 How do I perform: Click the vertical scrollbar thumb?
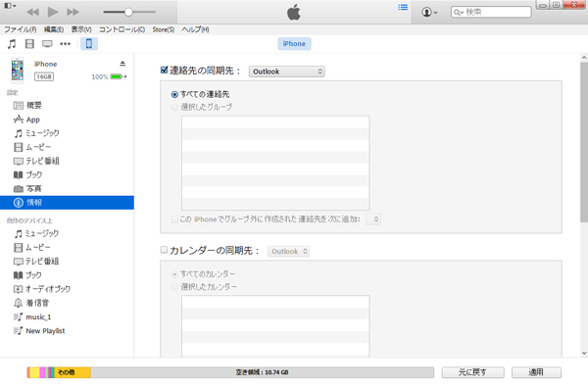(x=584, y=142)
